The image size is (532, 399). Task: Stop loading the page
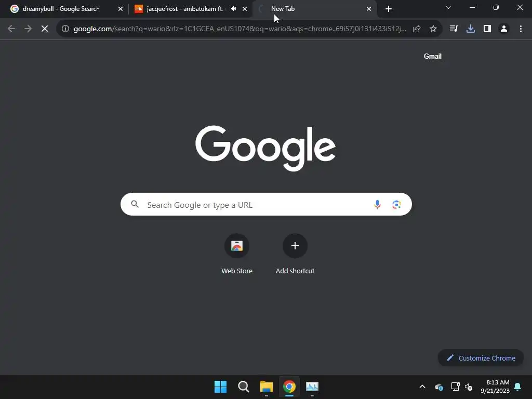point(45,29)
